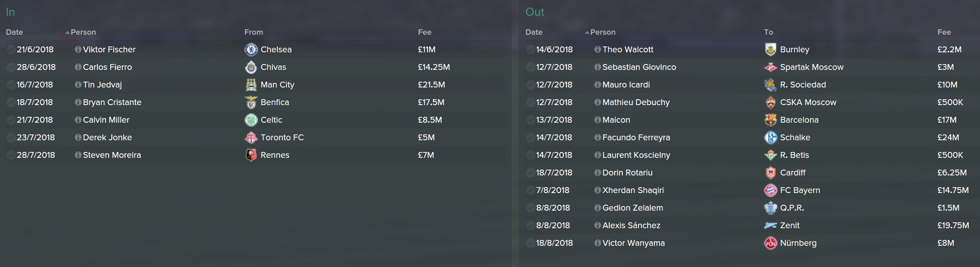Open Xherdan Shaqiri's player profile
Image resolution: width=980 pixels, height=267 pixels.
tap(633, 190)
